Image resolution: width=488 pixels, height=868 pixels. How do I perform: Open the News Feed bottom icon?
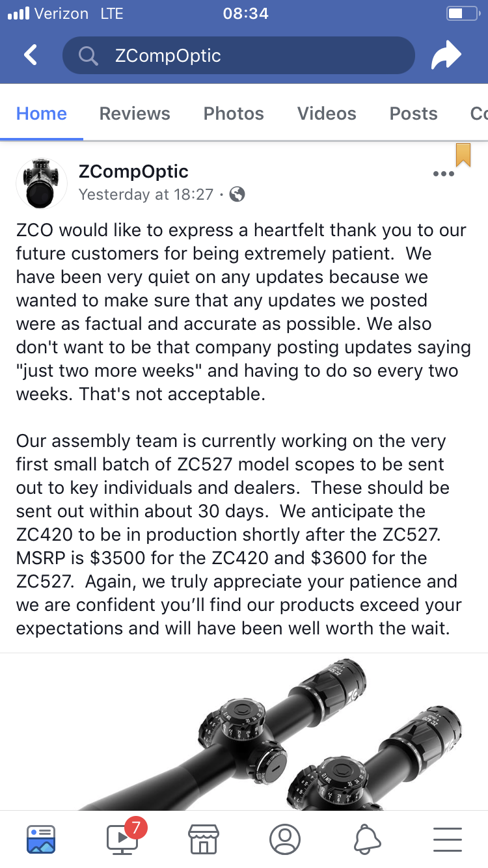click(41, 839)
